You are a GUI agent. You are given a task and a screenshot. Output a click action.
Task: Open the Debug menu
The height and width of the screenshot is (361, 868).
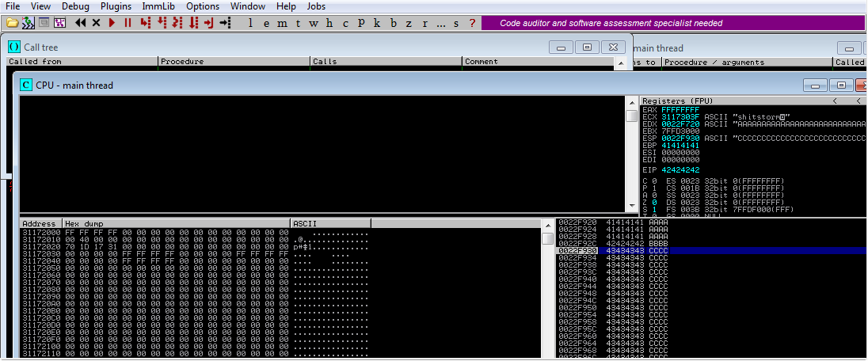click(75, 6)
